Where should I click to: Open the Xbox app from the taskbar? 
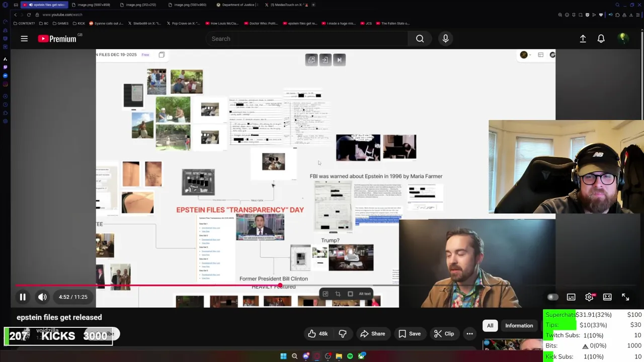[361, 356]
